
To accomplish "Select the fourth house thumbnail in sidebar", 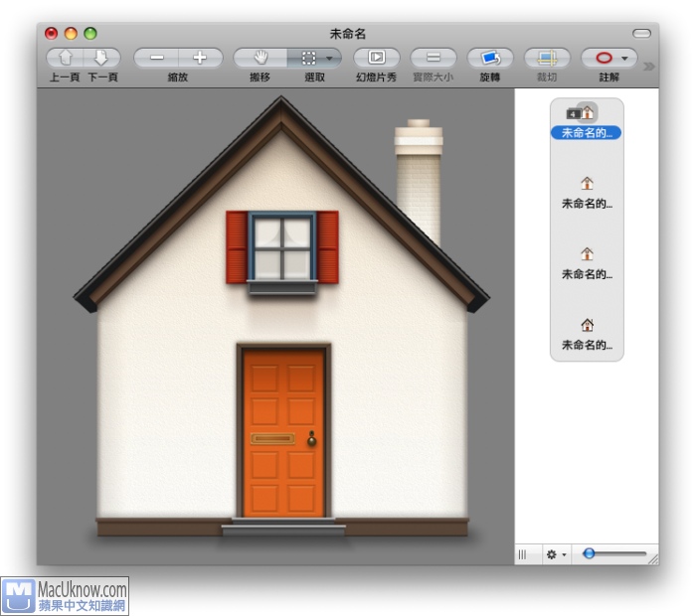I will point(587,325).
